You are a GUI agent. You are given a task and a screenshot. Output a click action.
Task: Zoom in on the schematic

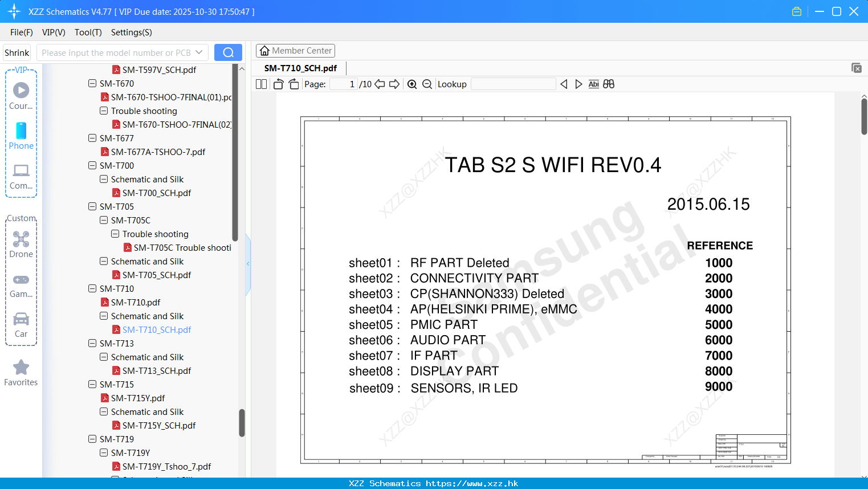point(412,84)
